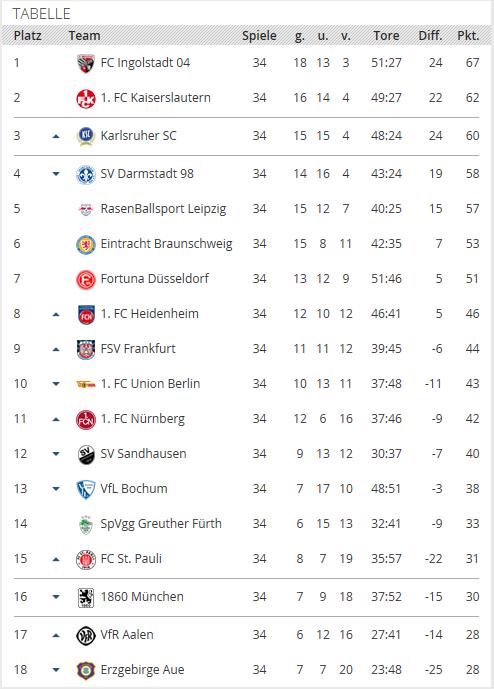Screen dimensions: 494x689
Task: Click the Pkt. column header
Action: 469,36
